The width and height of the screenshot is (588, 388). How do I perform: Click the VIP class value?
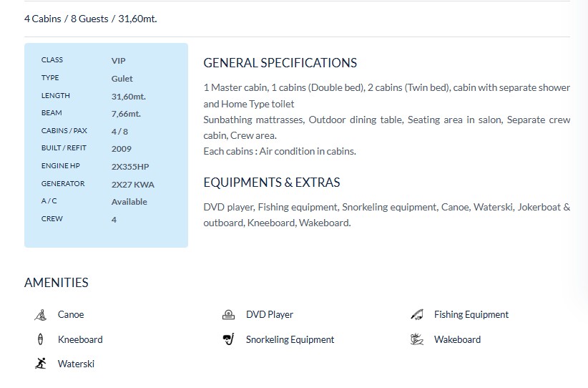coord(118,61)
